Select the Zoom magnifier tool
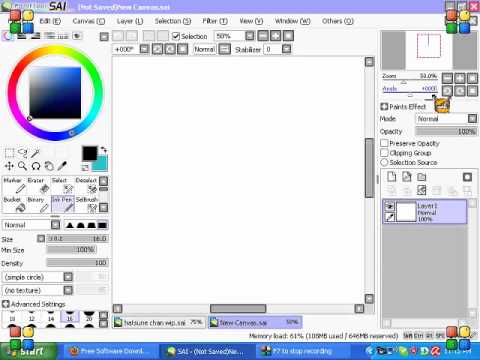This screenshot has height=360, width=480. coord(22,166)
